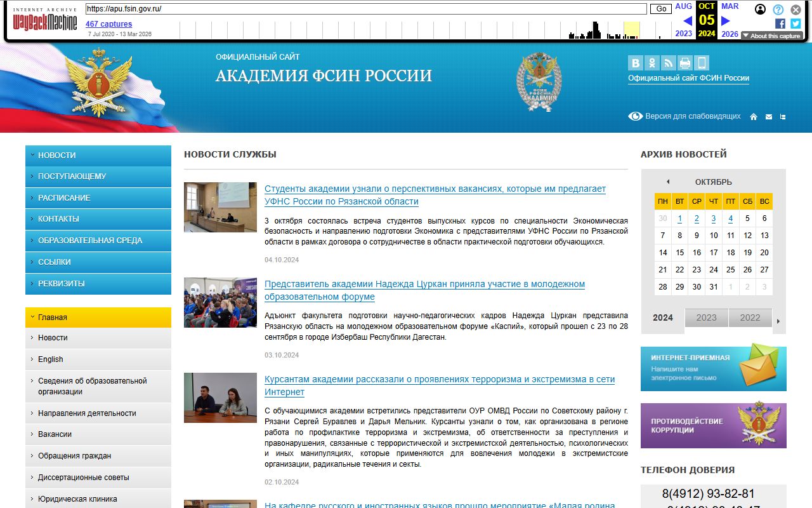This screenshot has height=508, width=812.
Task: Focus the Wayback URL input field
Action: 366,9
